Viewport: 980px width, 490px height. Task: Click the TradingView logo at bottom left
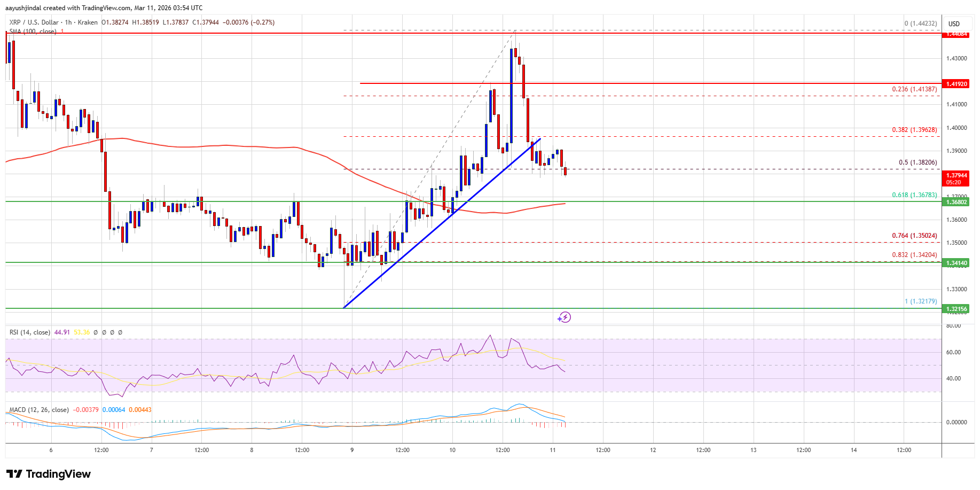tap(49, 474)
